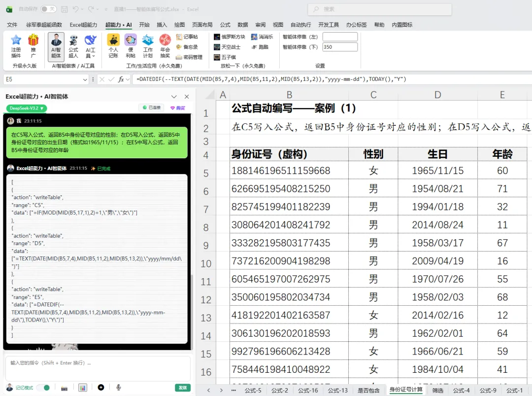This screenshot has height=396, width=532.
Task: Launch the 年会抽奖 lottery tool
Action: point(165,46)
